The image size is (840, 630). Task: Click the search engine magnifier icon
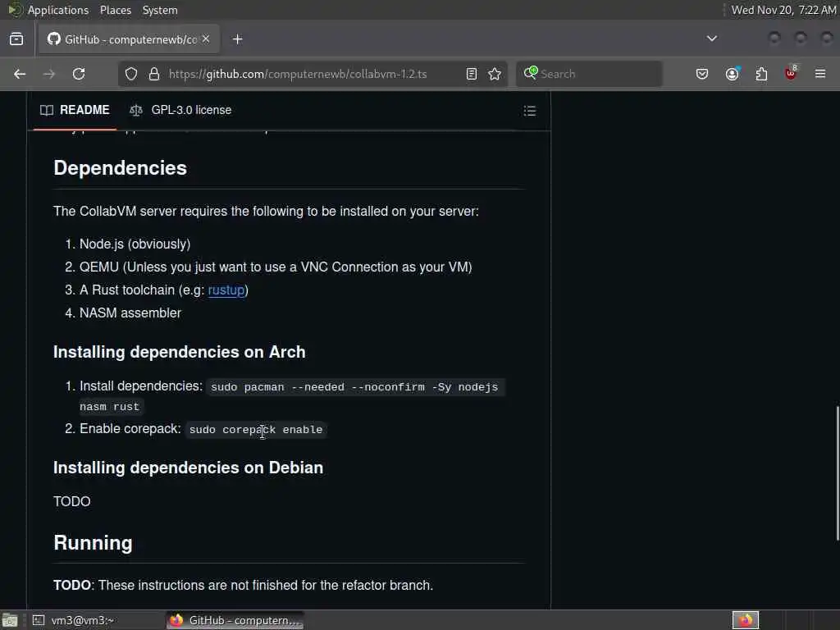coord(531,73)
